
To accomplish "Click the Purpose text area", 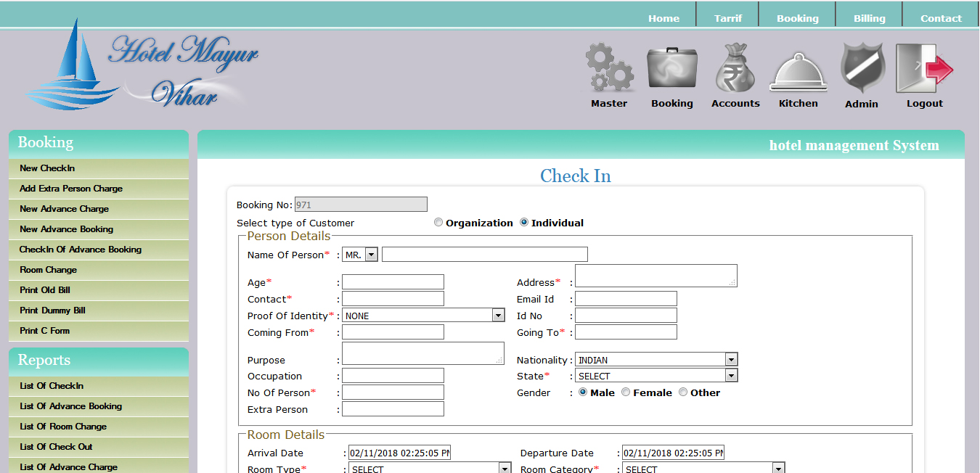I will (423, 353).
